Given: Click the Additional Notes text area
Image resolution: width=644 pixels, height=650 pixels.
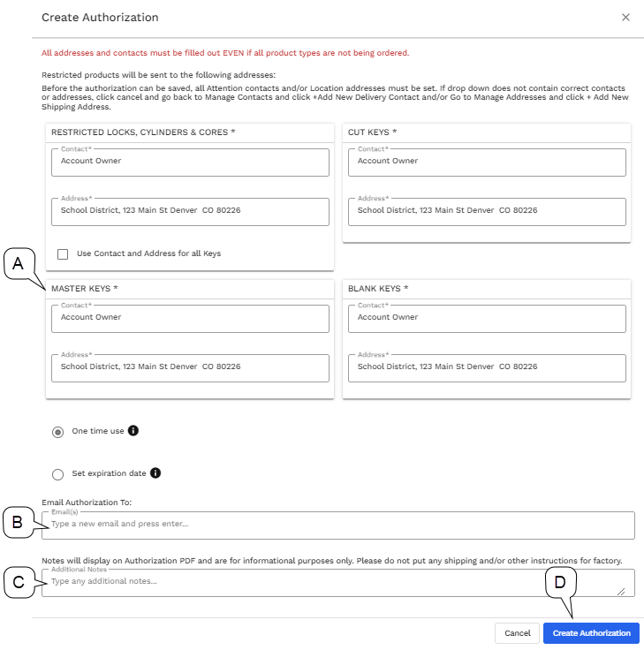Looking at the screenshot, I should pyautogui.click(x=338, y=583).
